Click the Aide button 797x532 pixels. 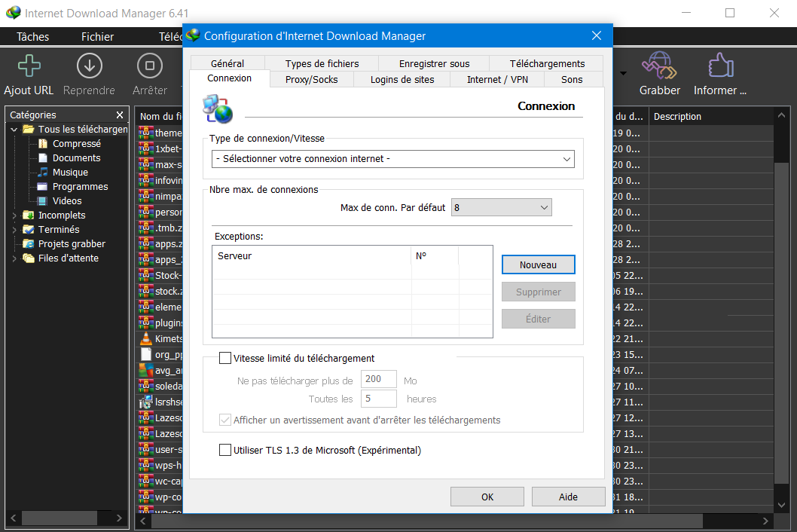point(568,497)
